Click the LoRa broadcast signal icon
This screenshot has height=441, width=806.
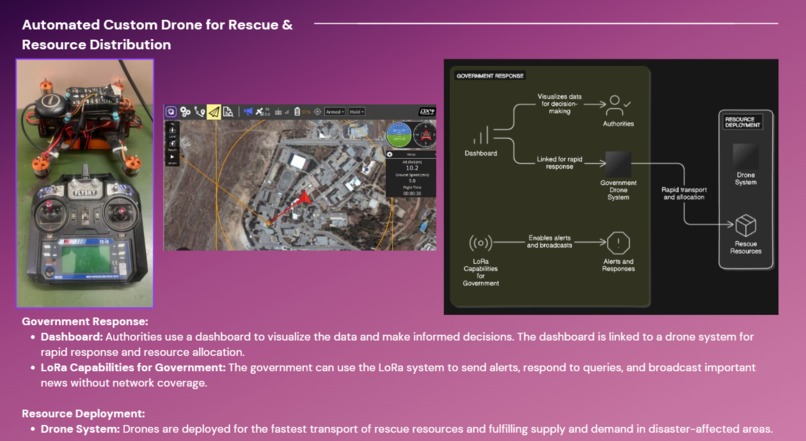coord(481,243)
